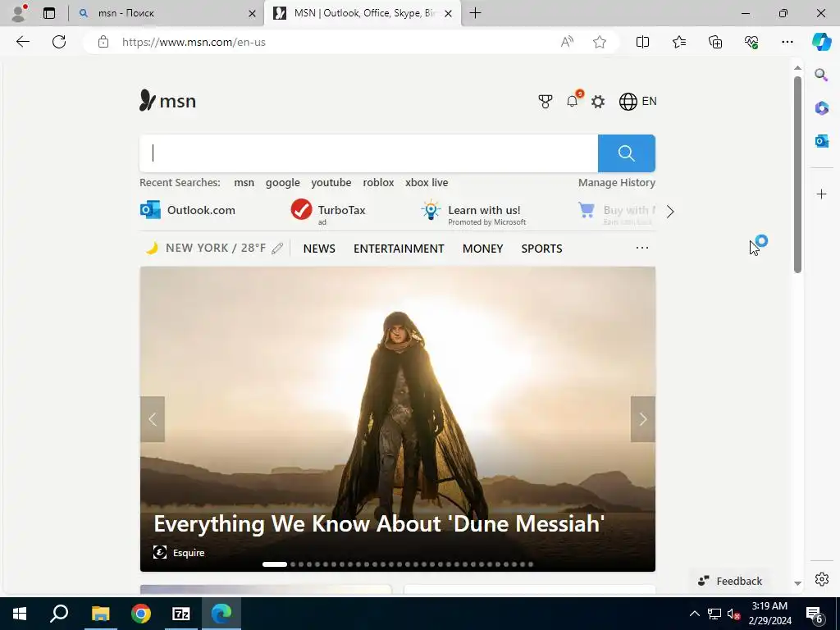Open Collections icon

pyautogui.click(x=715, y=42)
